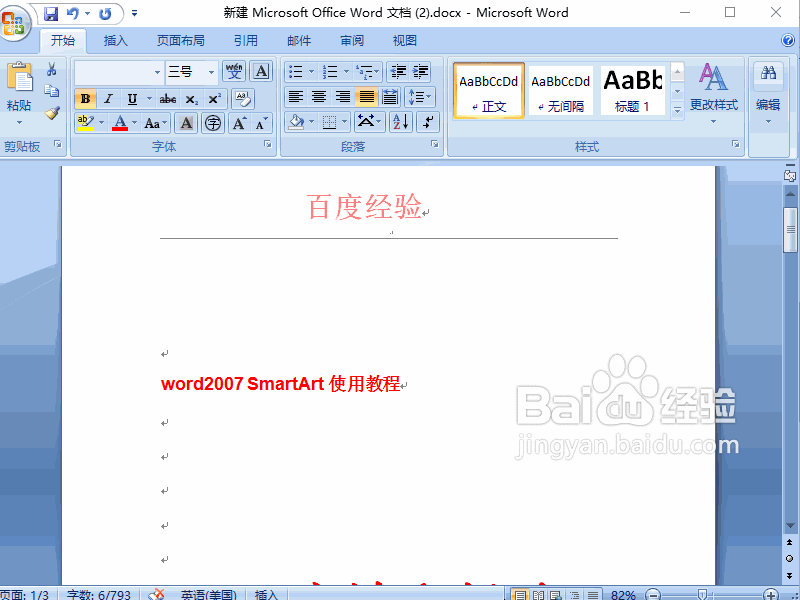The image size is (800, 600).
Task: Click the word count 字数: 6/793
Action: click(x=98, y=595)
